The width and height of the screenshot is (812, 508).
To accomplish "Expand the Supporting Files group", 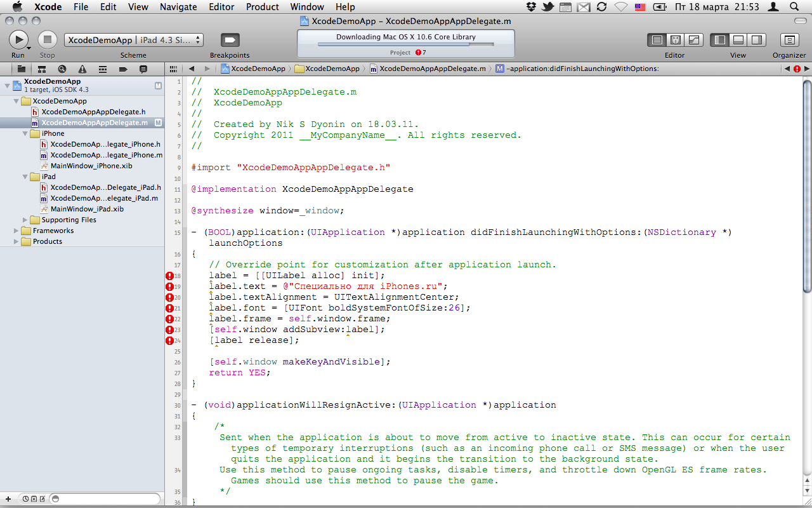I will tap(25, 220).
